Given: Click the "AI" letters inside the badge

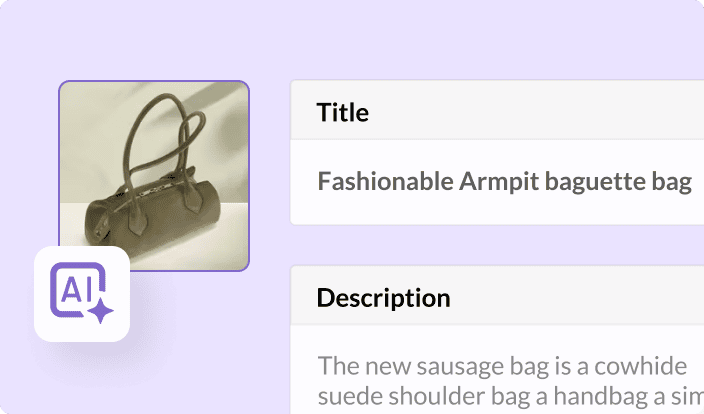Looking at the screenshot, I should [x=77, y=288].
